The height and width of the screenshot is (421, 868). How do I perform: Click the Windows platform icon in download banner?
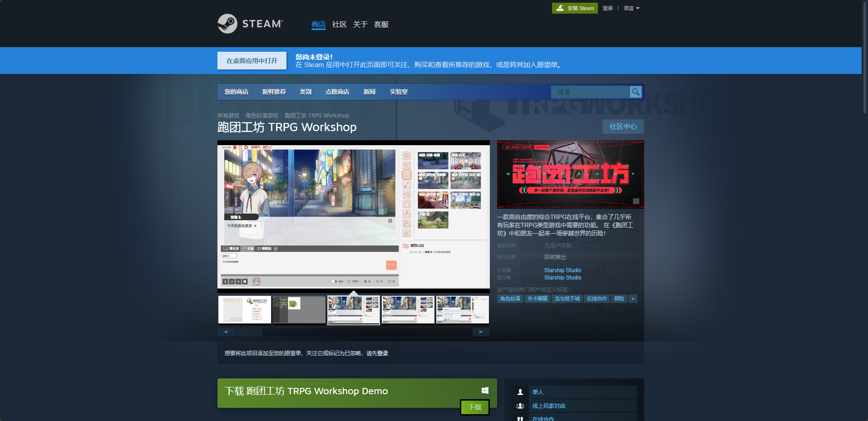(485, 391)
